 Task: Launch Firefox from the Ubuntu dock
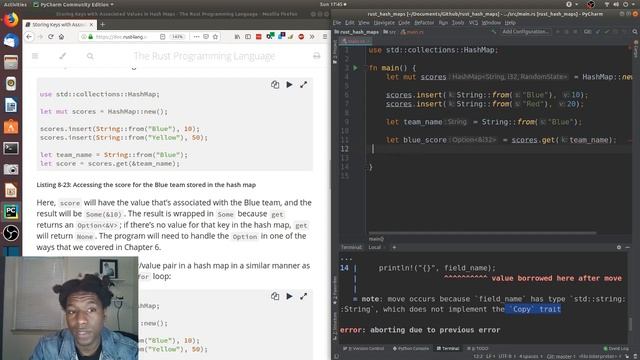[11, 19]
